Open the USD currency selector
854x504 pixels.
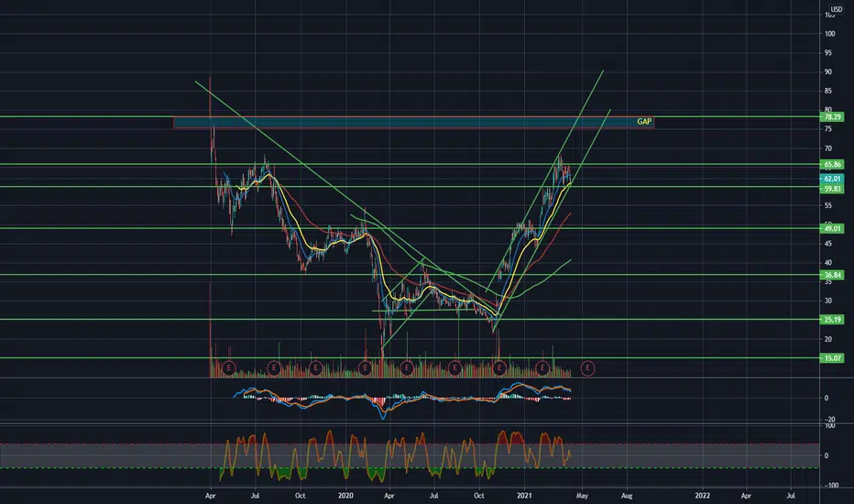[836, 9]
